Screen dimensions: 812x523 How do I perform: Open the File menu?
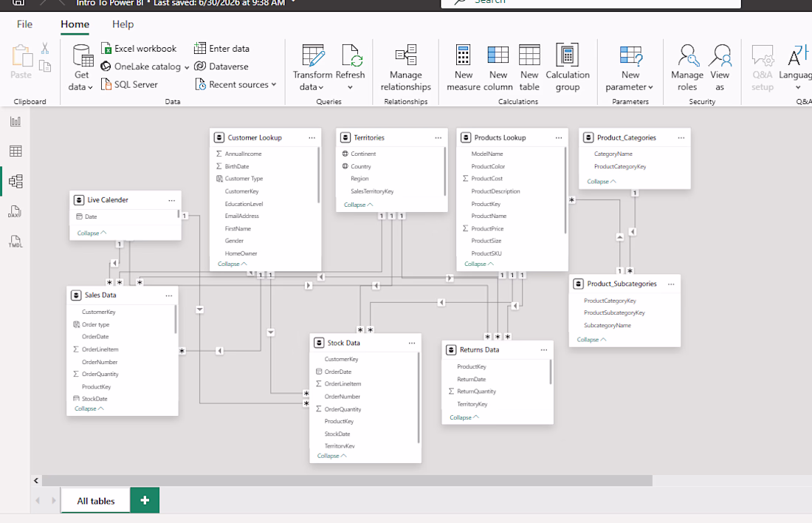(24, 24)
